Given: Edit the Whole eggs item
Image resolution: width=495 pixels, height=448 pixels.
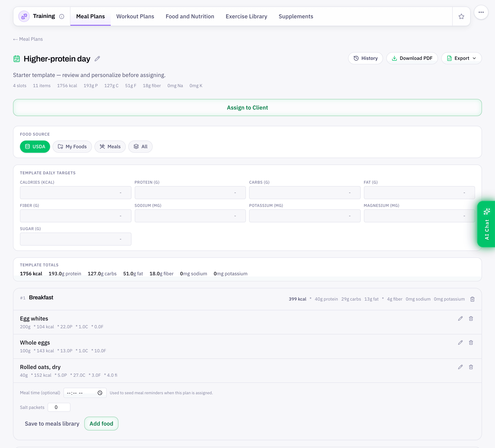Looking at the screenshot, I should pyautogui.click(x=460, y=343).
